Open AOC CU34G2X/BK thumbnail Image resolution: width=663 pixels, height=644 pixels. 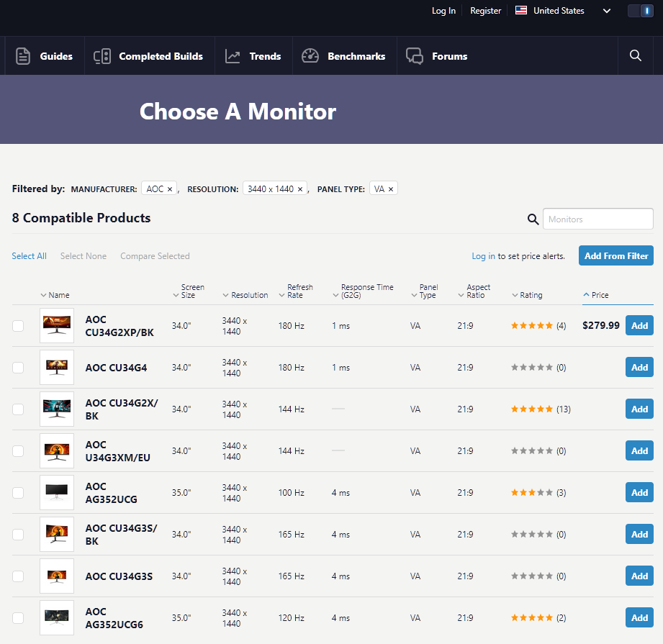[57, 409]
